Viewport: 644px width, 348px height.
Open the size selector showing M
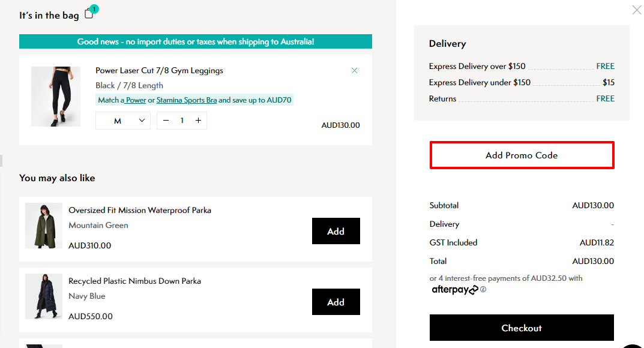[x=122, y=120]
